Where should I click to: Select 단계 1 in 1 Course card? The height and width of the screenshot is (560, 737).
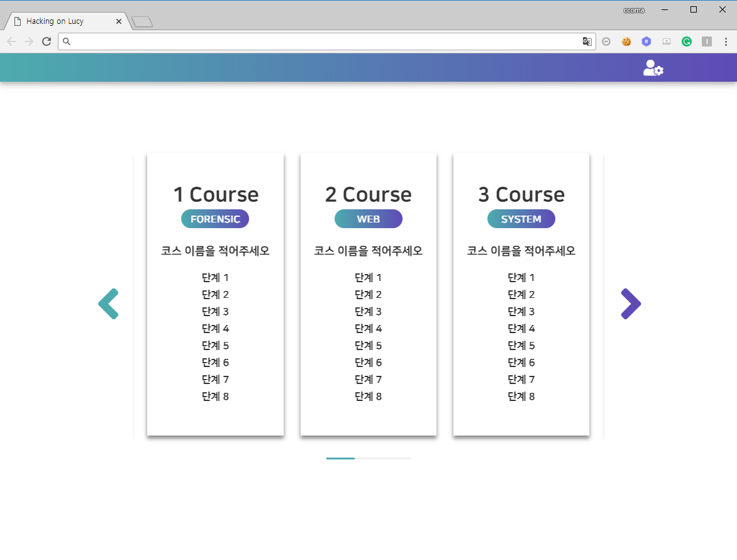[x=215, y=277]
